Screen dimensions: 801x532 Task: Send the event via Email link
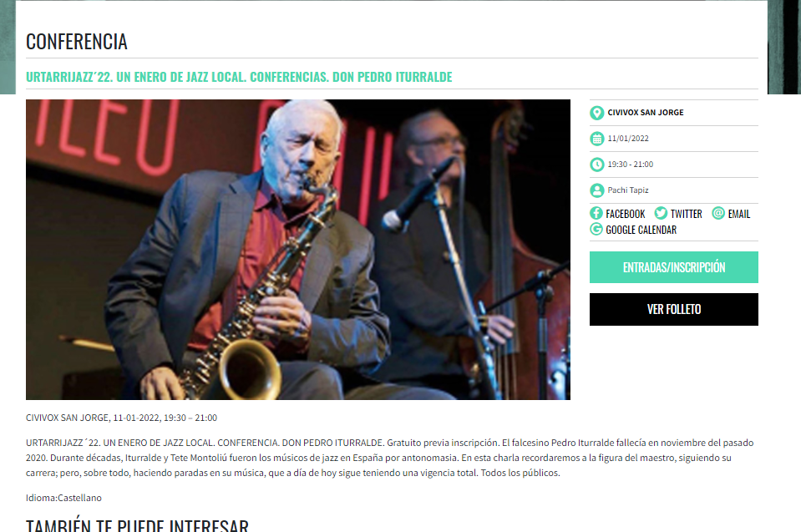click(738, 214)
